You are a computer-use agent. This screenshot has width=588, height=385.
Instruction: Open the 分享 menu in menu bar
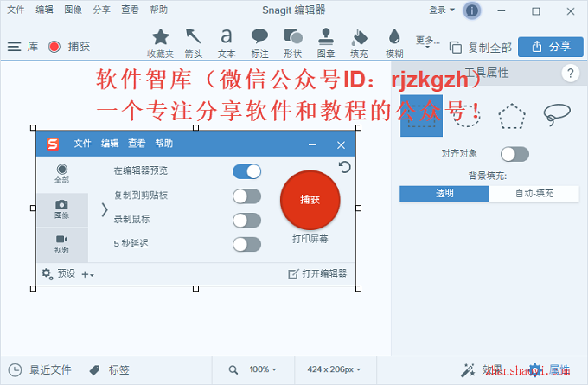point(102,10)
